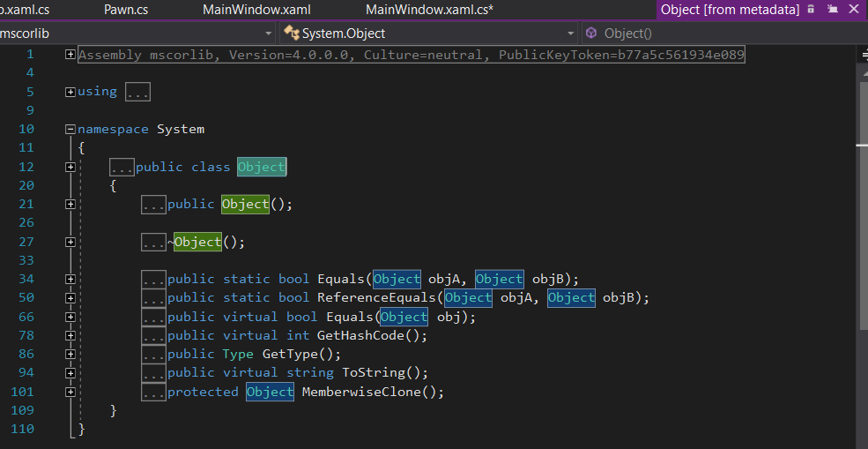Click the vertical scrollbar track

pyautogui.click(x=862, y=265)
